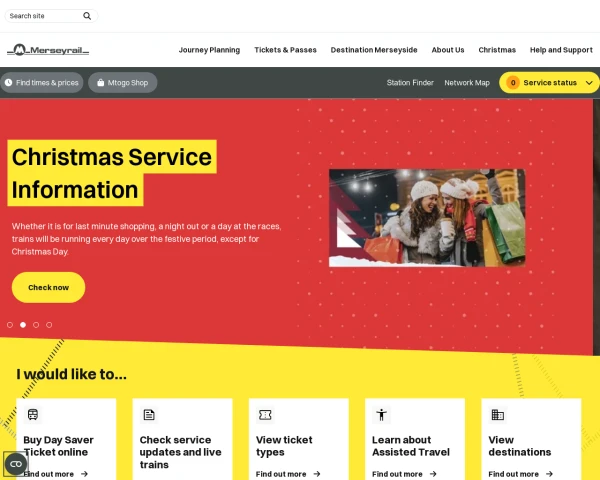Open the cookie settings icon
600x480 pixels.
pyautogui.click(x=16, y=464)
